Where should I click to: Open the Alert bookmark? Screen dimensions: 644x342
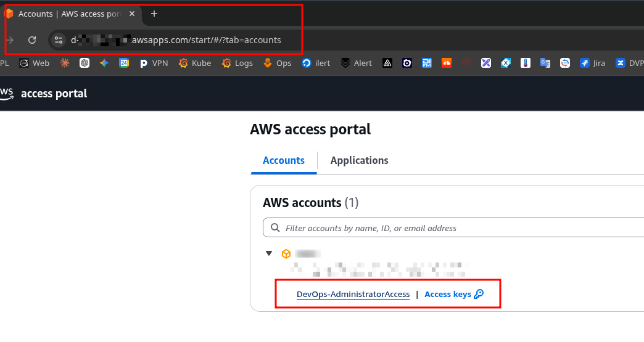coord(356,63)
